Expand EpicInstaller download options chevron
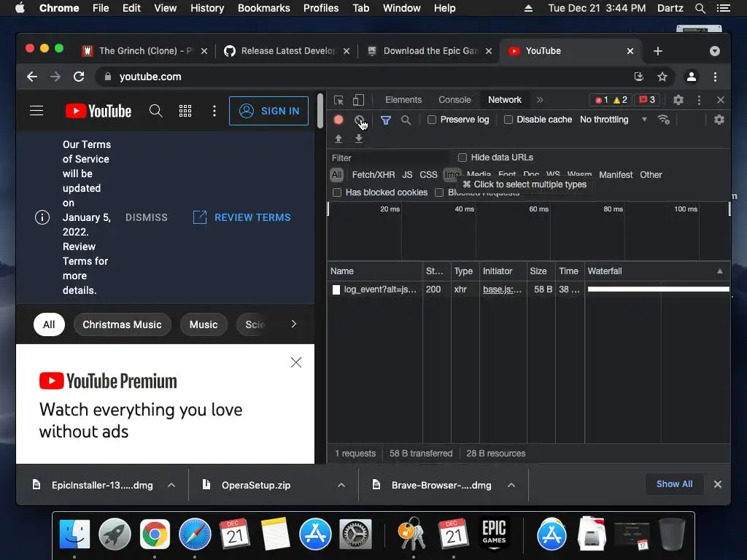This screenshot has height=560, width=747. [171, 485]
